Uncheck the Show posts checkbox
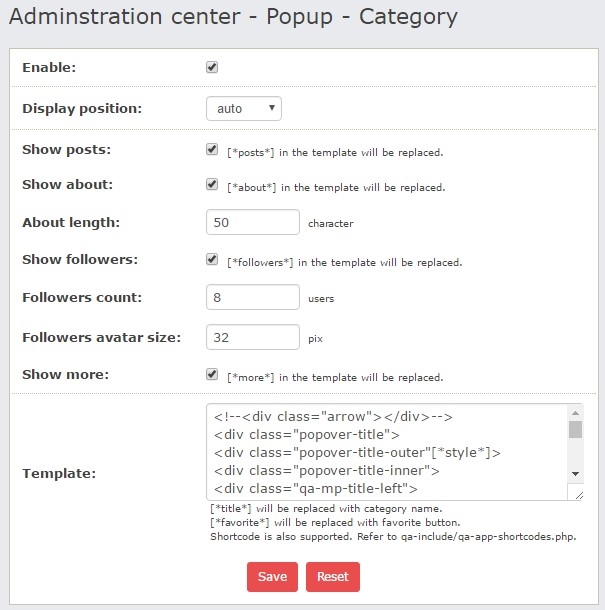605x610 pixels. point(212,150)
